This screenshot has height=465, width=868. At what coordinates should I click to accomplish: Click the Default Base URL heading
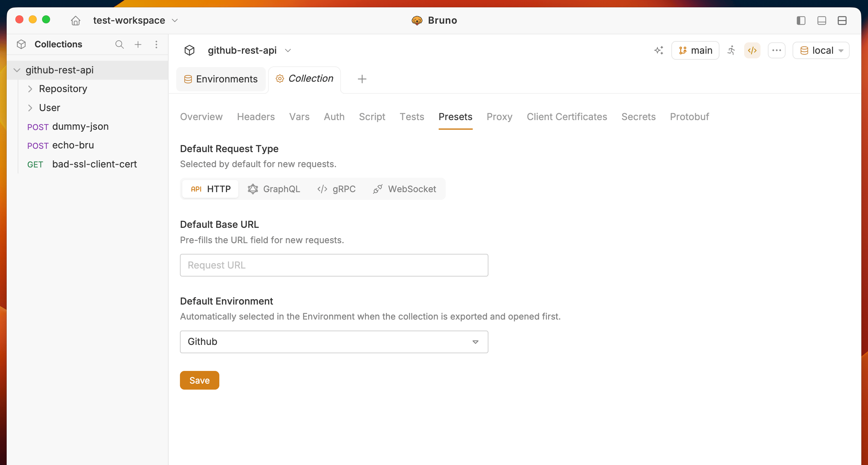tap(219, 224)
